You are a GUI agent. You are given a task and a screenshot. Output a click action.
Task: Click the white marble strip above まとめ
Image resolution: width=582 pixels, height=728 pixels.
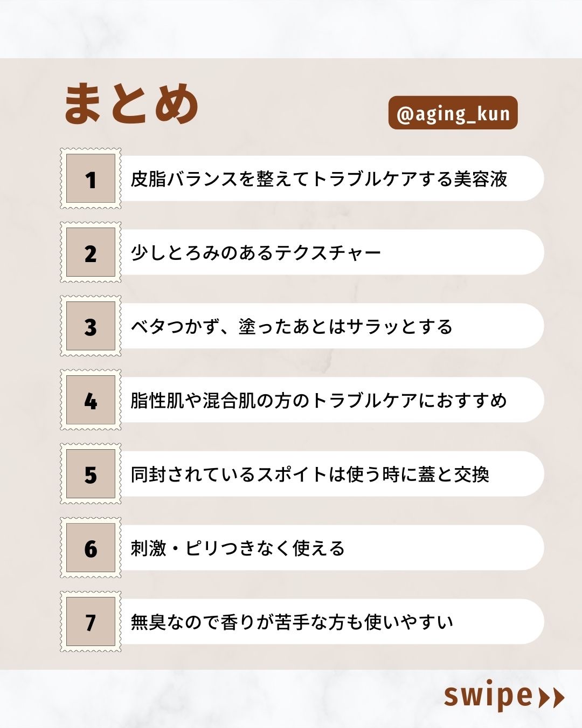[291, 28]
